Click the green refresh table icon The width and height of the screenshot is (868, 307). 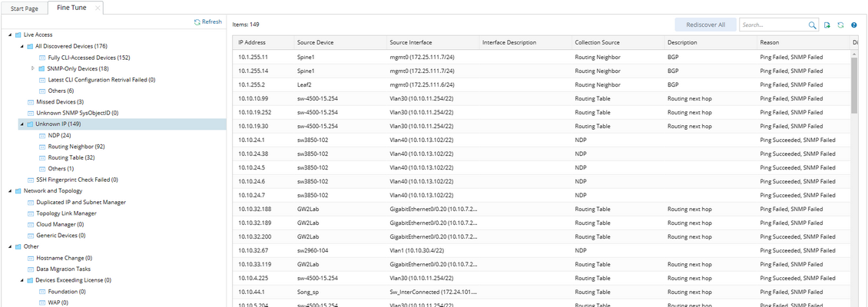click(840, 25)
